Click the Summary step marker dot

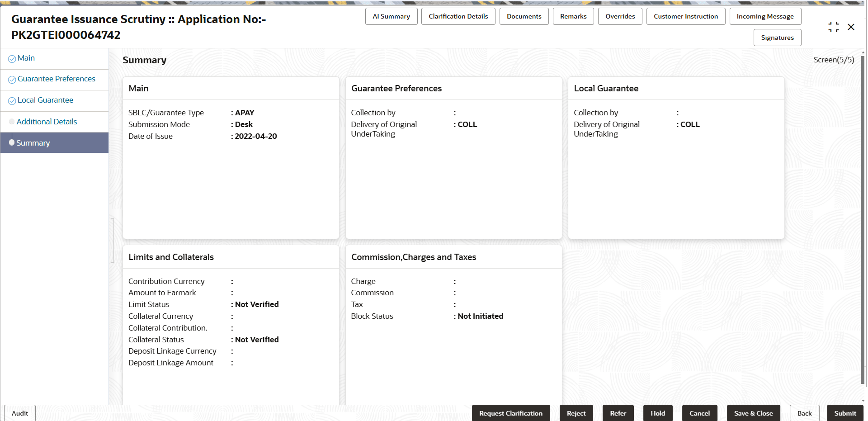click(12, 142)
